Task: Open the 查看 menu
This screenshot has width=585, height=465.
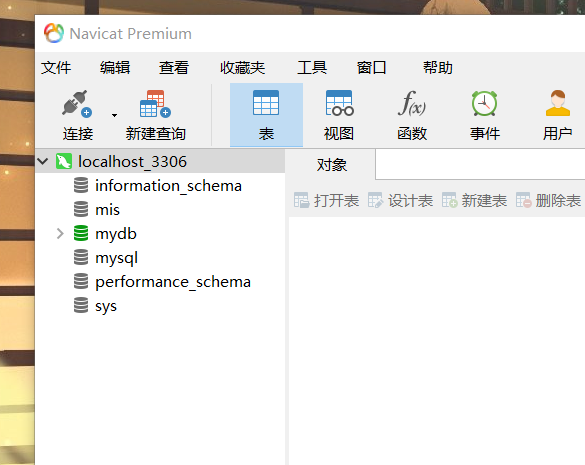Action: click(x=174, y=68)
